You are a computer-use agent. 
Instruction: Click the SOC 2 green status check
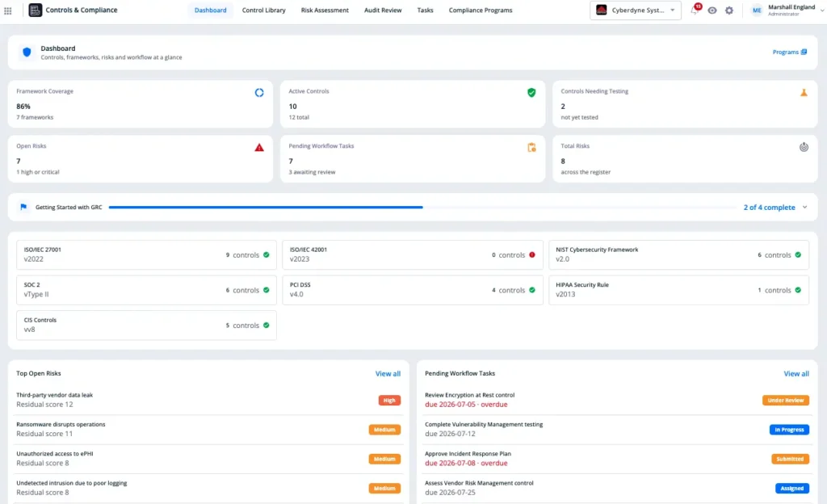click(x=267, y=290)
